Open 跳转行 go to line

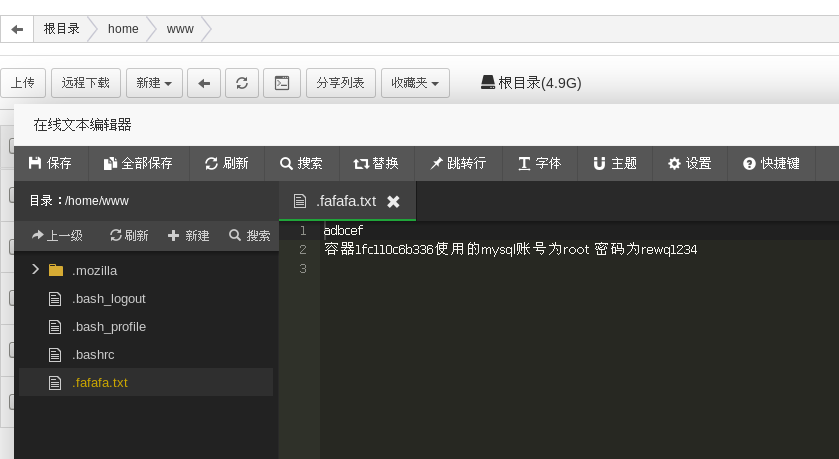pos(458,163)
